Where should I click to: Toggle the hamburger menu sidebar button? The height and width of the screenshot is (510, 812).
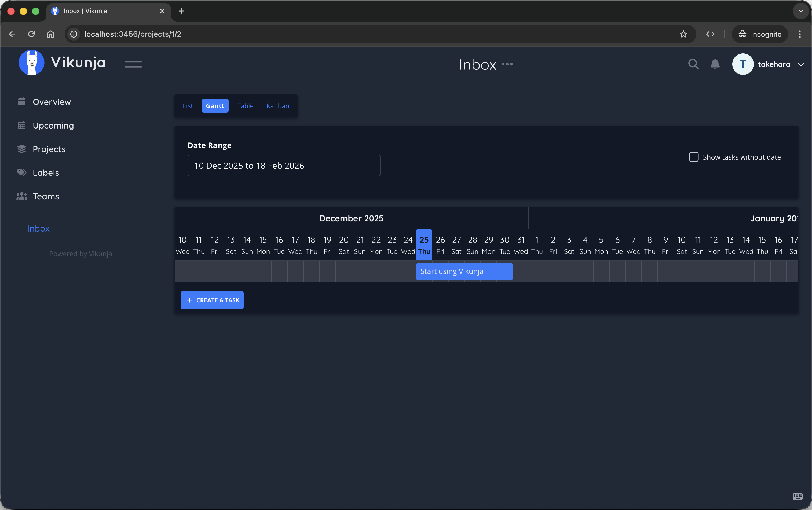point(133,64)
